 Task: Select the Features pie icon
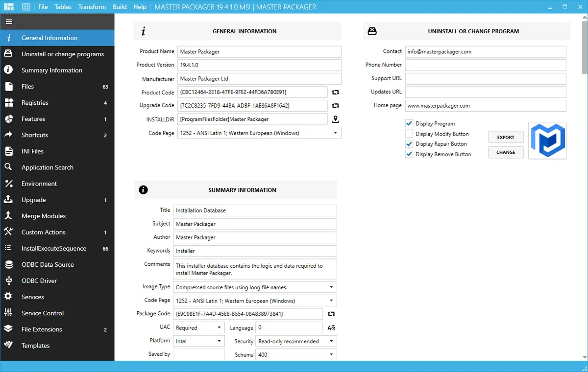coord(8,119)
